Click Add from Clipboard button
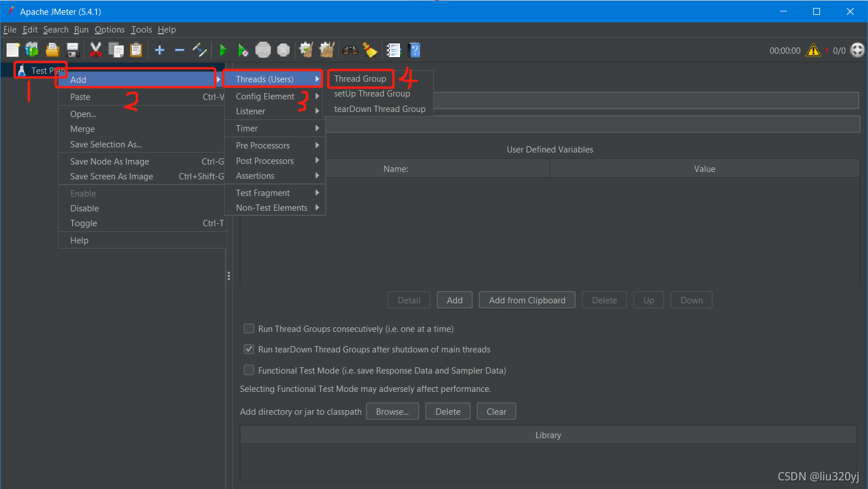This screenshot has width=868, height=489. (527, 300)
